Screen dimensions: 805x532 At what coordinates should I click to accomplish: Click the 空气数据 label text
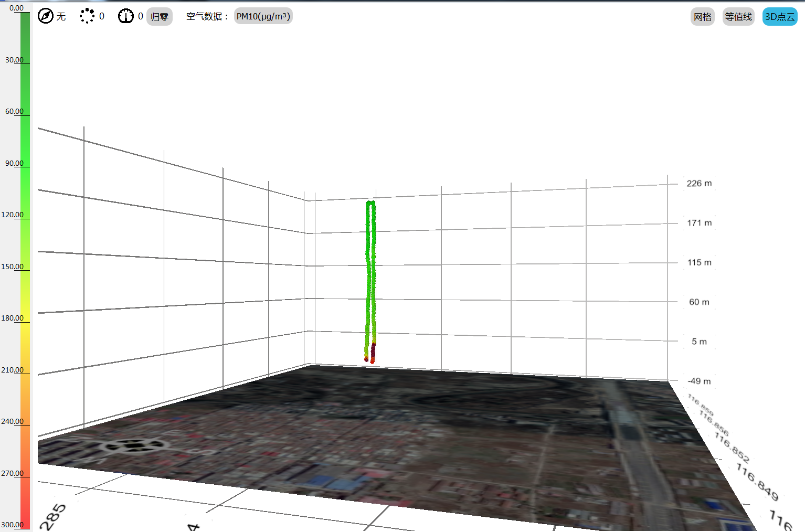[x=207, y=16]
